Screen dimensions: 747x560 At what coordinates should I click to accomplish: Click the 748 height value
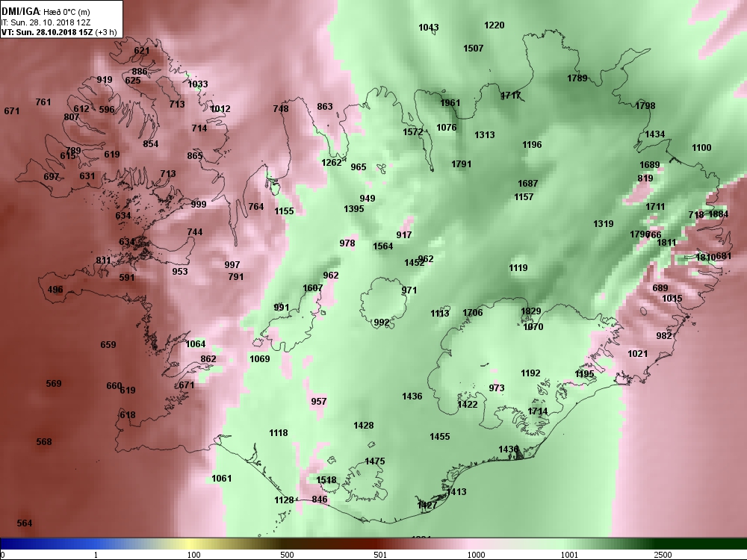(x=281, y=108)
